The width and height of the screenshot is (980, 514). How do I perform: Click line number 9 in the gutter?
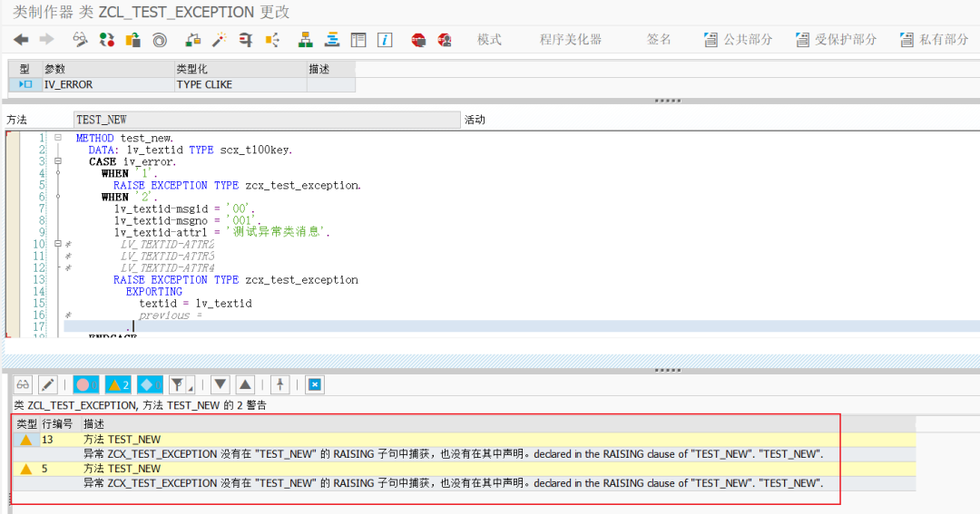point(41,232)
